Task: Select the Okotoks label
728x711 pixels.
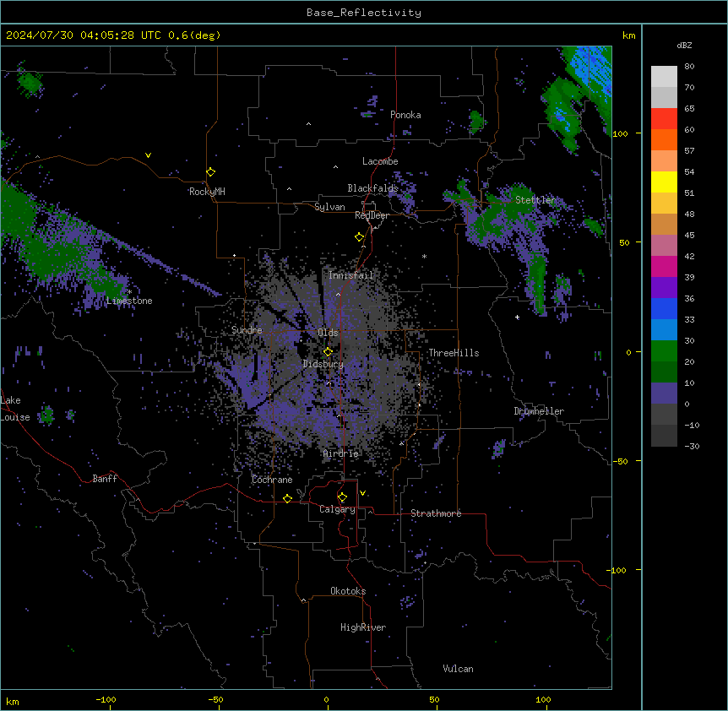Action: point(348,591)
